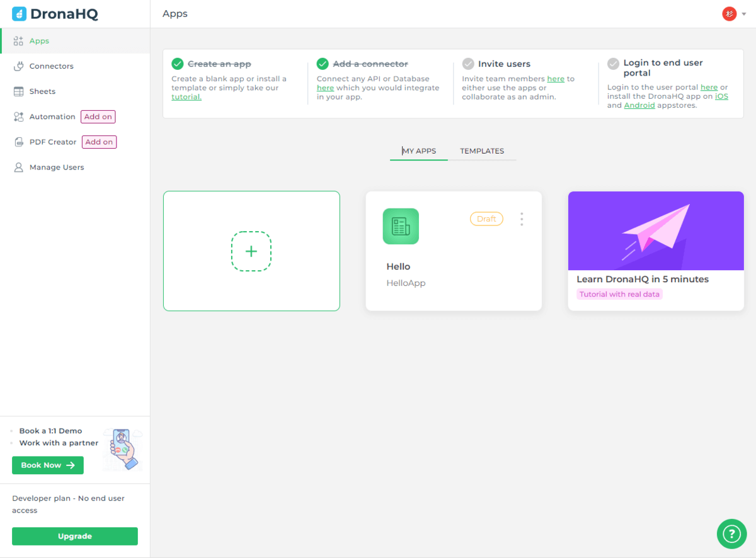The image size is (756, 558).
Task: Click the PDF Creator icon
Action: (x=18, y=142)
